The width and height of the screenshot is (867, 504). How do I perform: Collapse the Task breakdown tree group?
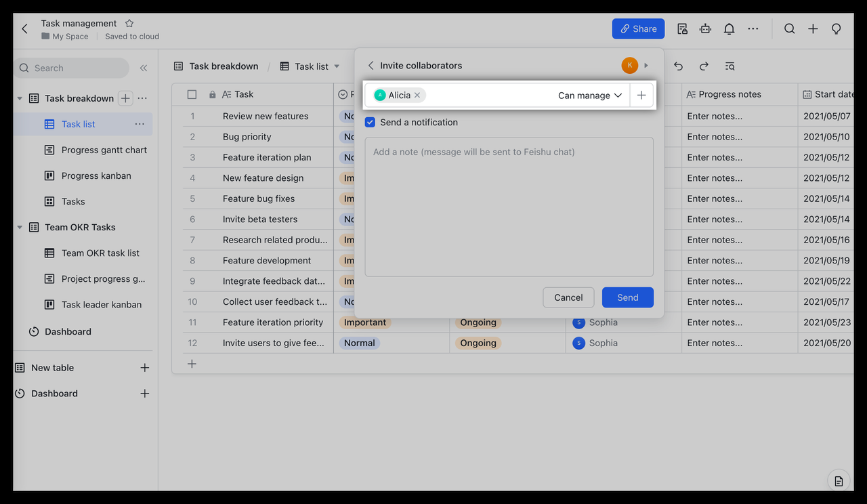20,99
